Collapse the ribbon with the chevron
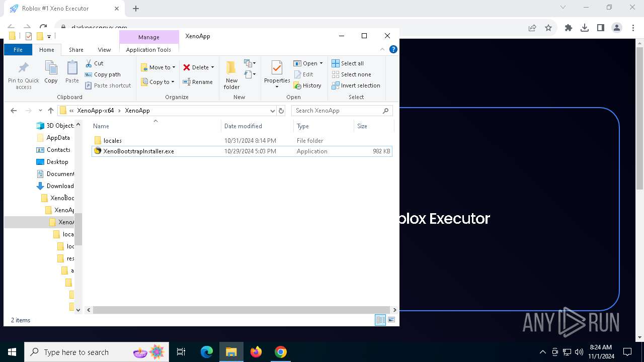The height and width of the screenshot is (362, 644). pyautogui.click(x=382, y=49)
